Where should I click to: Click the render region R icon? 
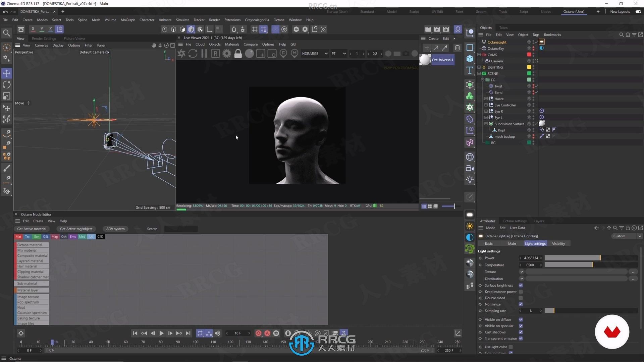click(215, 53)
